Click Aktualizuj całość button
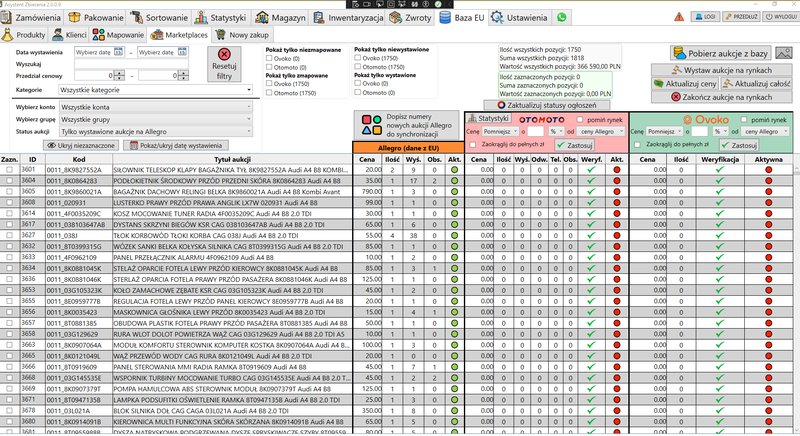800x436 pixels. pos(756,84)
